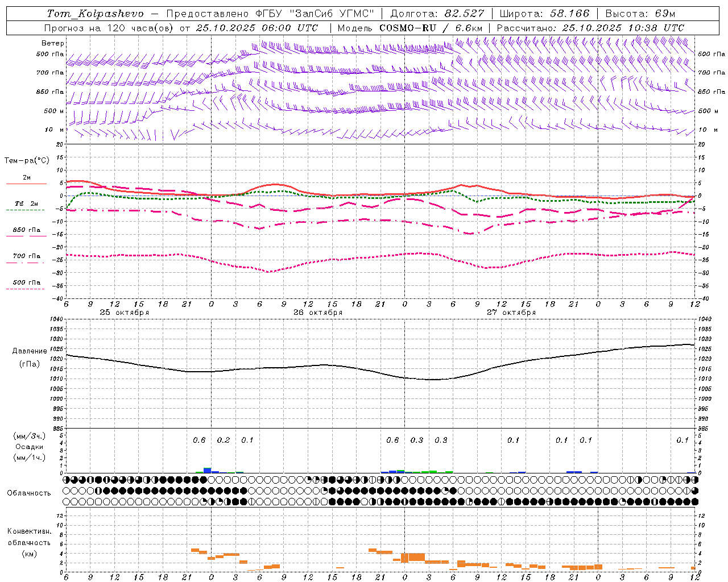Click the 26 октября date label
Image resolution: width=728 pixels, height=582 pixels.
[318, 313]
